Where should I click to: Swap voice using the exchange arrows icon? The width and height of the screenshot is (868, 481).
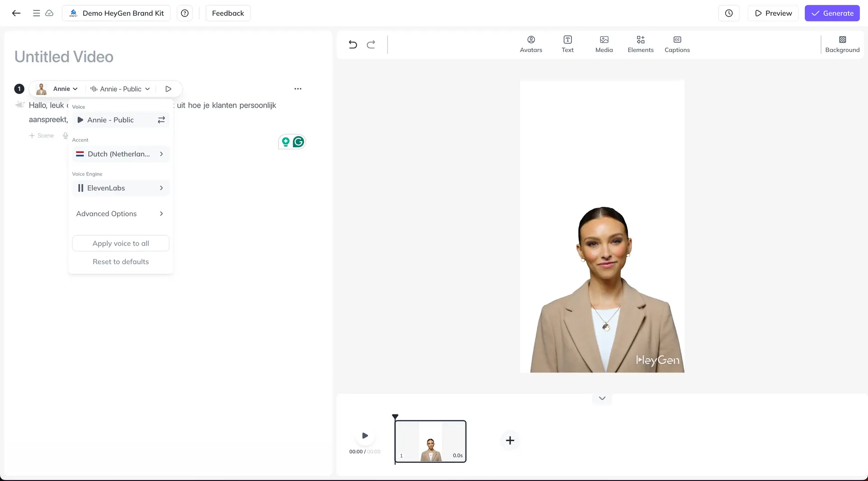click(161, 120)
